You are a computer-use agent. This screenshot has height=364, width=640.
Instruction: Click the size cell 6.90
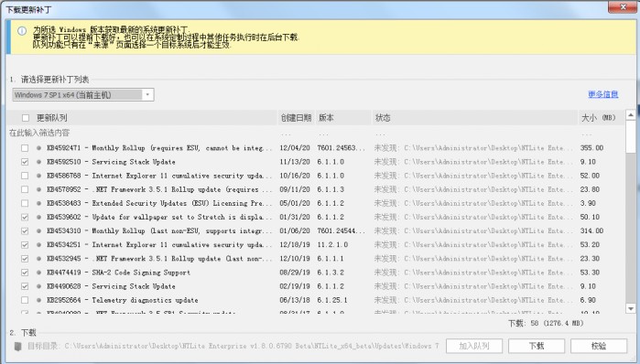pyautogui.click(x=588, y=300)
